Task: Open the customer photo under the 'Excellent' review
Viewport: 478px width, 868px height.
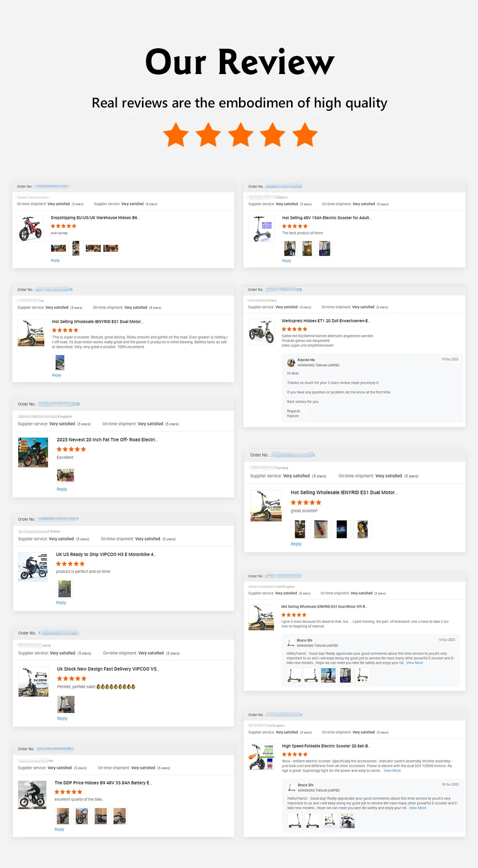Action: [65, 475]
